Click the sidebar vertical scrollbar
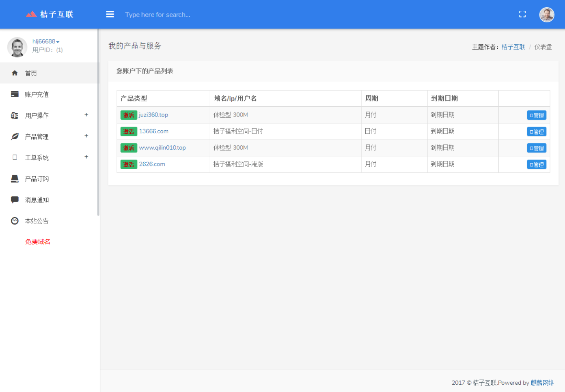 coord(98,122)
